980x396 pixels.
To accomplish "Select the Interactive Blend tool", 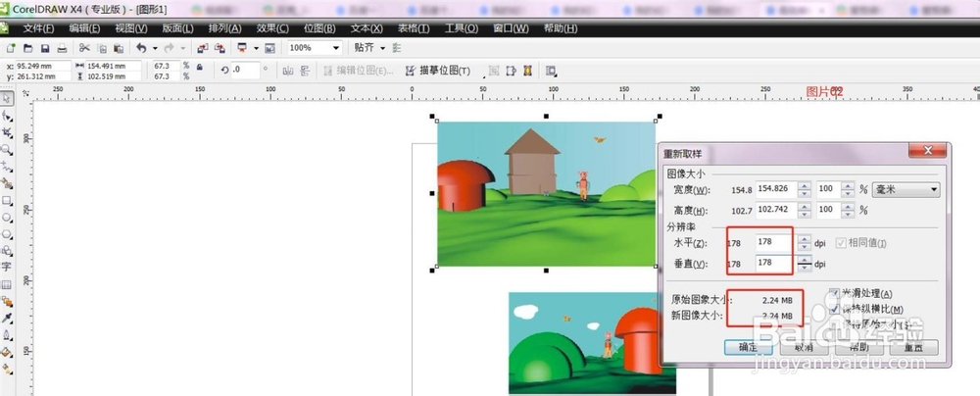I will pyautogui.click(x=7, y=302).
